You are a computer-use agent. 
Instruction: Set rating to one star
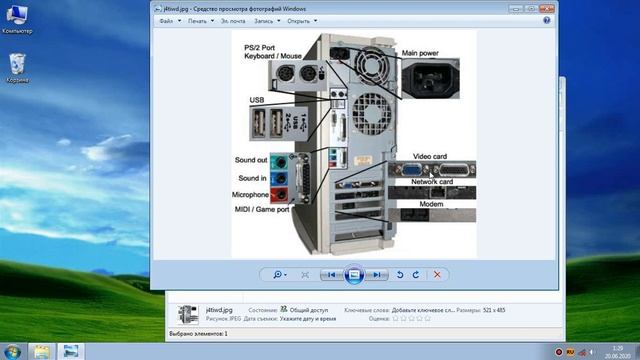[x=395, y=318]
